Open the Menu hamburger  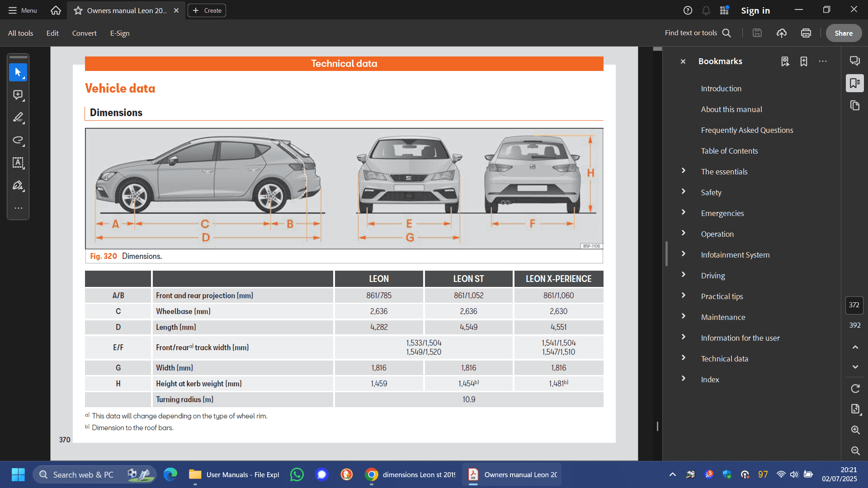click(23, 10)
